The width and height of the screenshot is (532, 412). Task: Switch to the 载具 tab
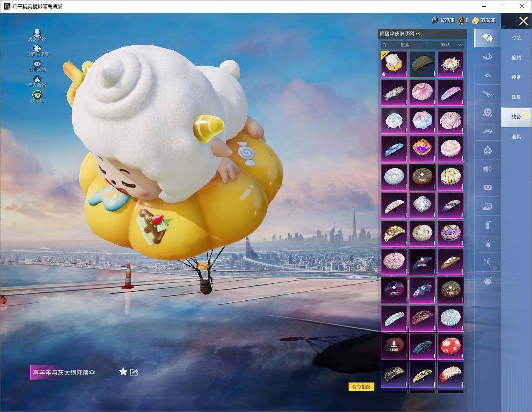tap(516, 97)
